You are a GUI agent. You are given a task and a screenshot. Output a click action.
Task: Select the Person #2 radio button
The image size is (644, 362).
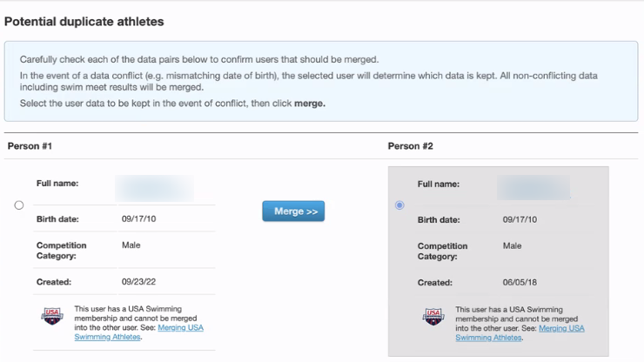click(x=399, y=205)
